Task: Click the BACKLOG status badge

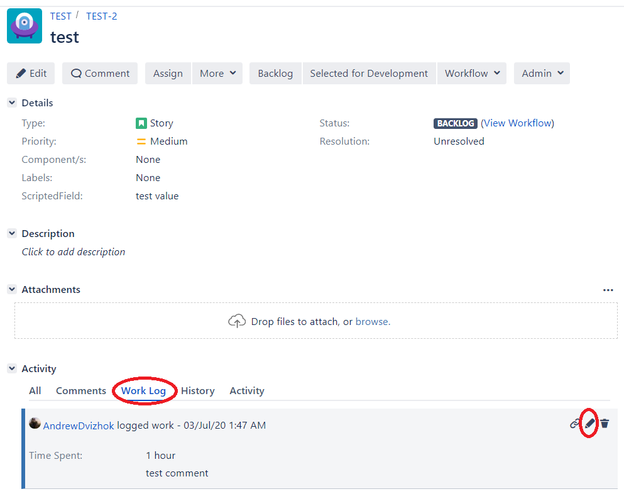Action: click(x=455, y=123)
